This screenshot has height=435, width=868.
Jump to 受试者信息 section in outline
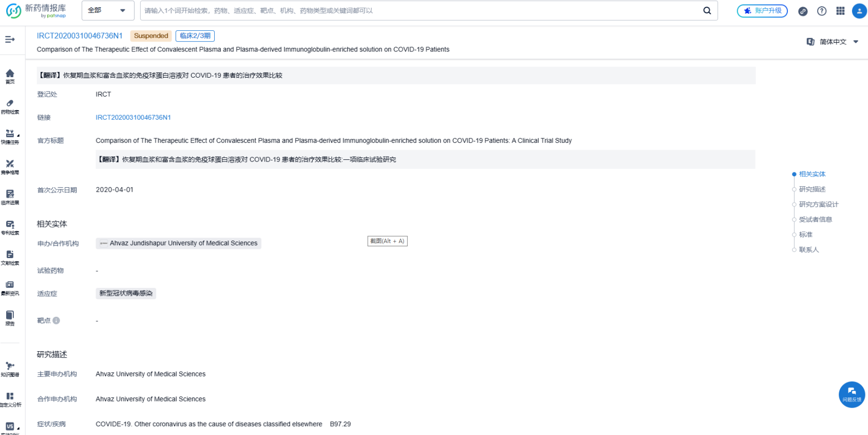[815, 220]
